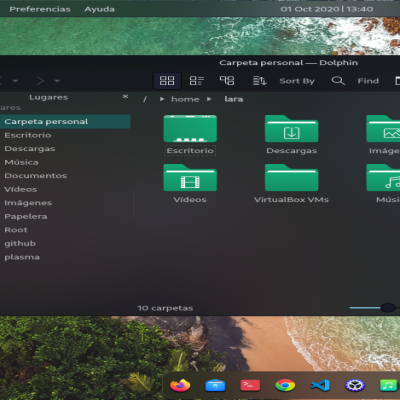The height and width of the screenshot is (400, 400).
Task: Click the VirtualBox VMs folder name
Action: [x=292, y=200]
